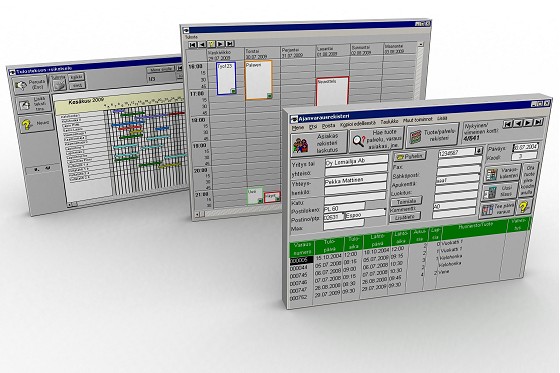
Task: Click the Puhelin phone button
Action: [x=410, y=156]
